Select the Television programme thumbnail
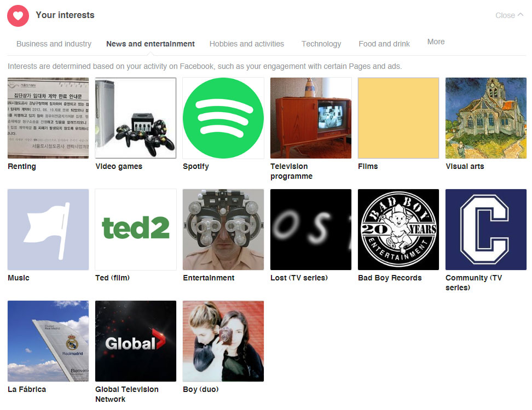The width and height of the screenshot is (532, 410). 311,118
